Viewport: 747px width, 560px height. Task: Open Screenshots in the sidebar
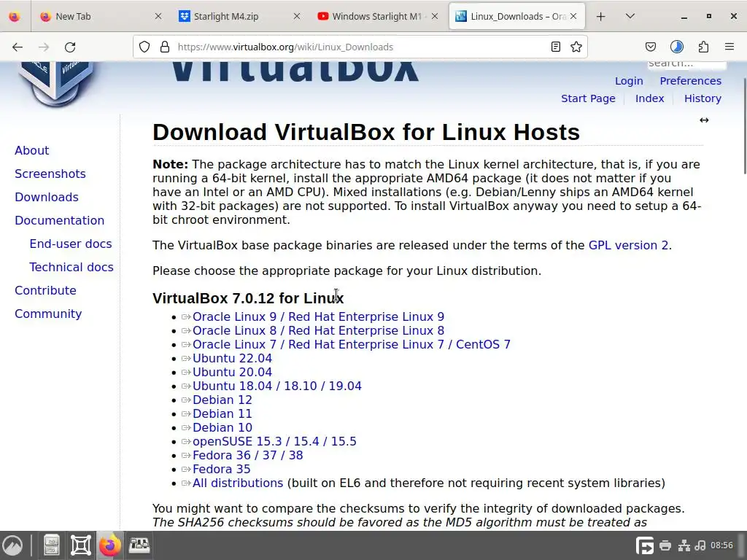(x=50, y=174)
